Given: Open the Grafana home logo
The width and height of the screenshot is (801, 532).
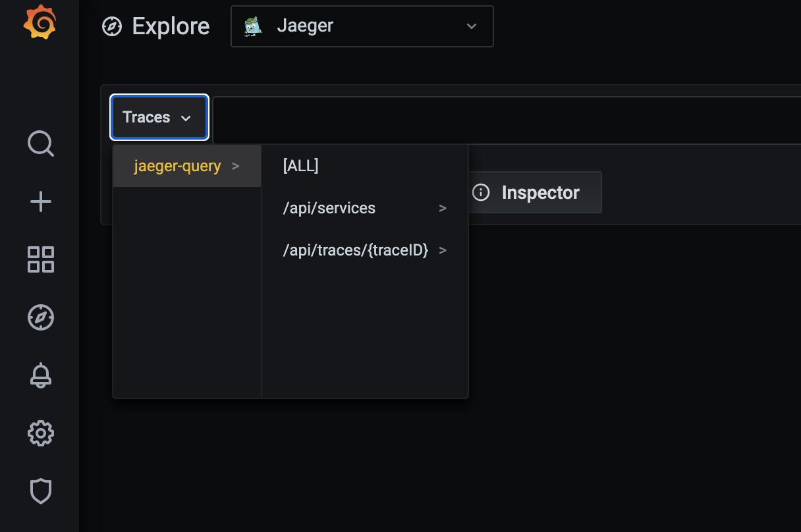Looking at the screenshot, I should [x=40, y=22].
